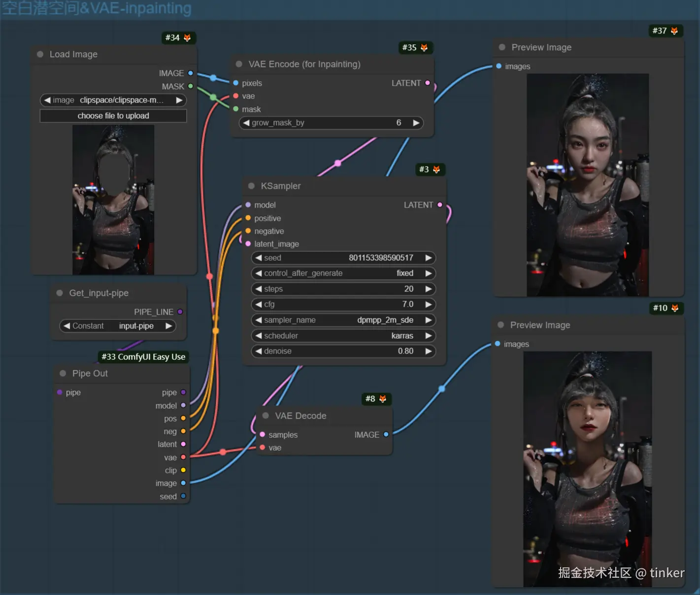Click the Pipe Out node title

[90, 373]
